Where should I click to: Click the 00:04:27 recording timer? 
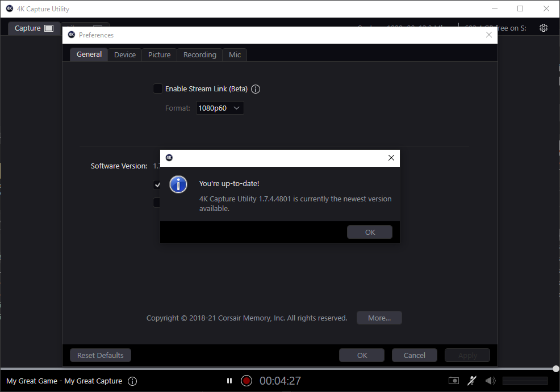tap(280, 381)
